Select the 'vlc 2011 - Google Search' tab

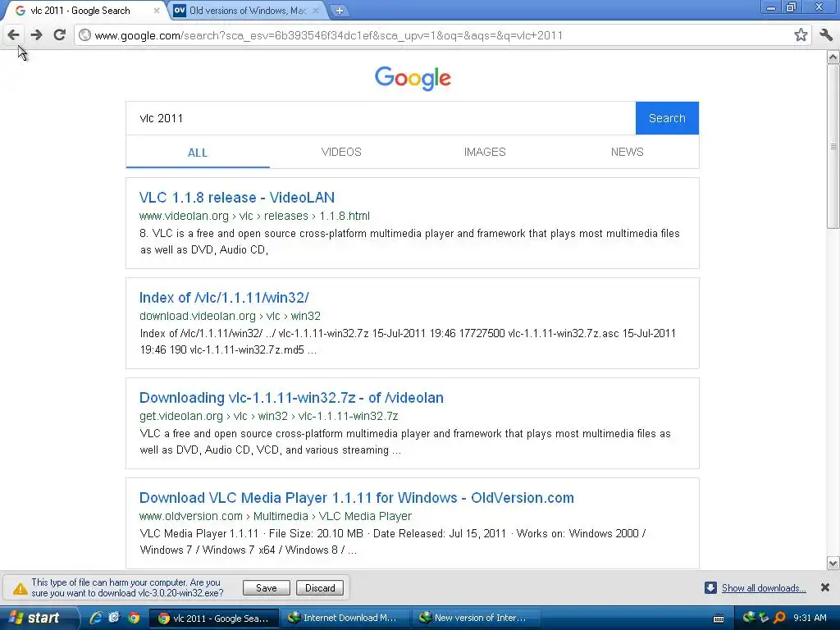(x=80, y=10)
